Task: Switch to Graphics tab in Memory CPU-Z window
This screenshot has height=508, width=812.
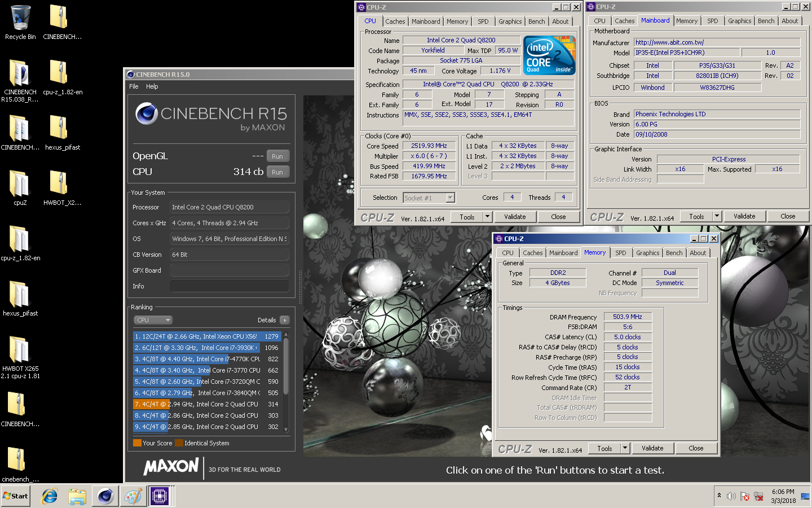Action: pyautogui.click(x=648, y=253)
